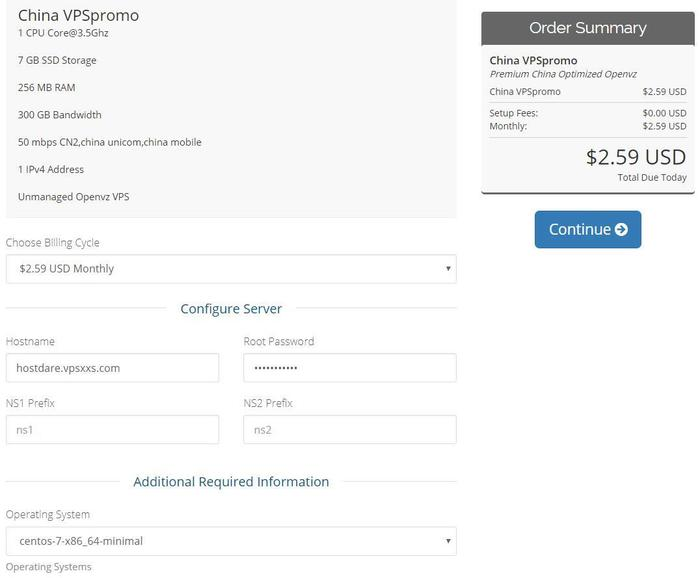
Task: Click into the Root Password field
Action: 349,368
